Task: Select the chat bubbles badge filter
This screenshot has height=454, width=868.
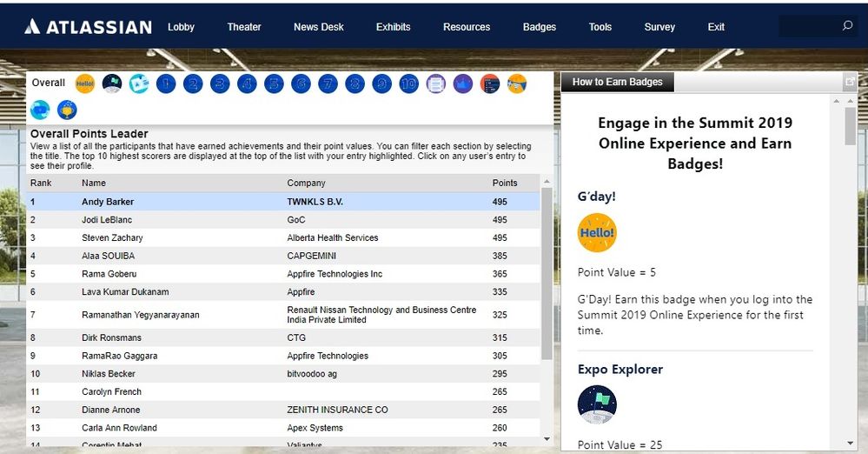Action: (40, 110)
